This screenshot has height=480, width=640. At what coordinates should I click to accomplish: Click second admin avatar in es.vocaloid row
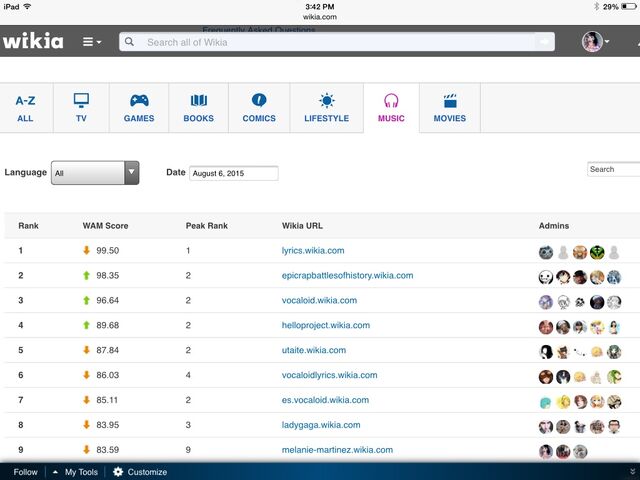563,402
